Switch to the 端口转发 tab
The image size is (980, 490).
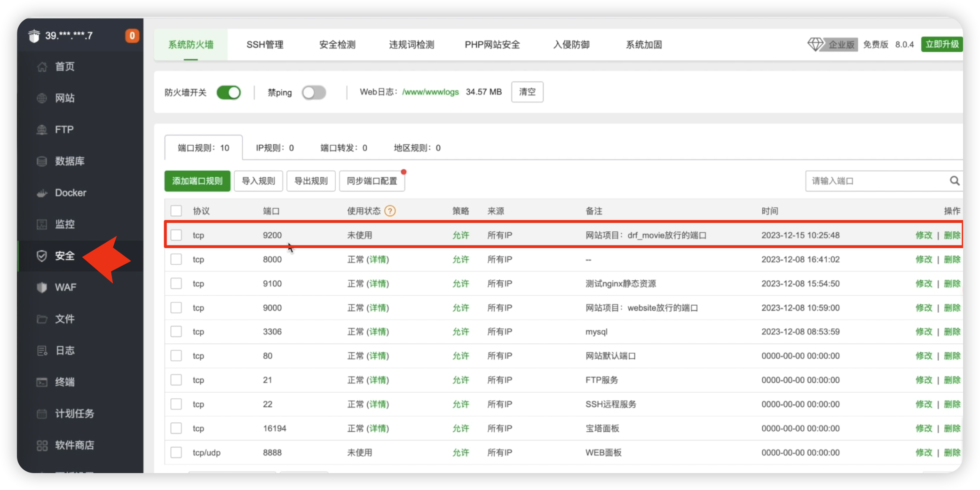[x=344, y=148]
